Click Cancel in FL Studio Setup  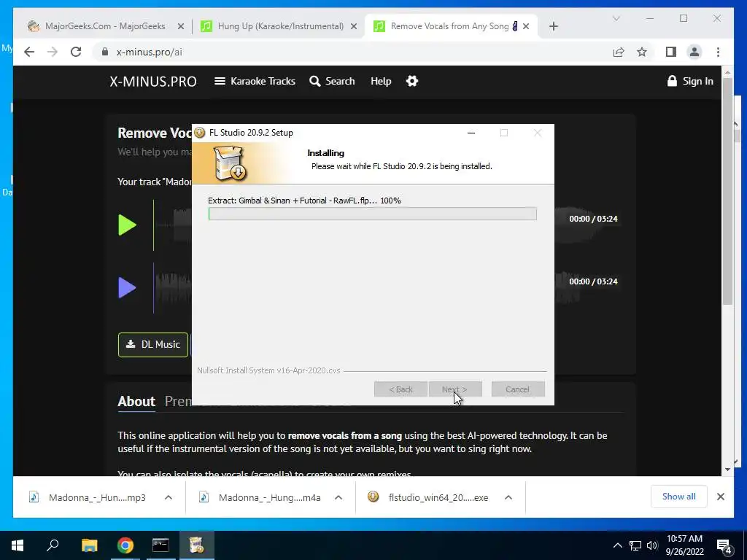point(518,389)
